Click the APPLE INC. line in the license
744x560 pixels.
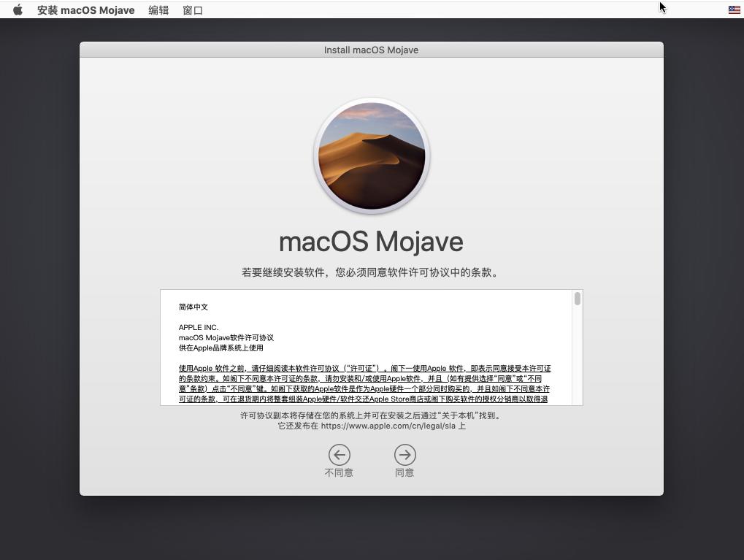(x=196, y=328)
